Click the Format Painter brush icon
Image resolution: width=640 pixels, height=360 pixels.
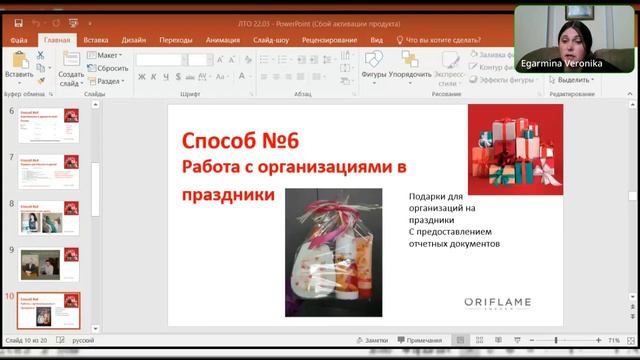[40, 81]
